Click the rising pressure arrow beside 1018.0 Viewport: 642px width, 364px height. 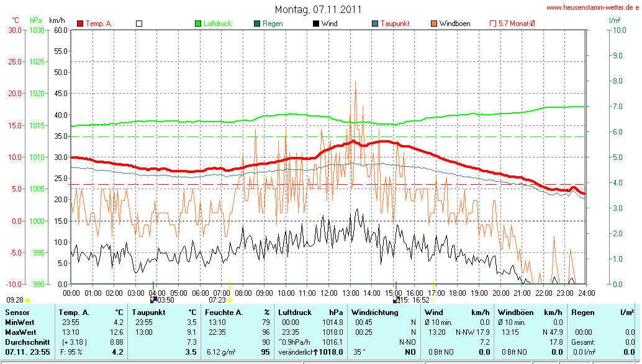[x=315, y=352]
